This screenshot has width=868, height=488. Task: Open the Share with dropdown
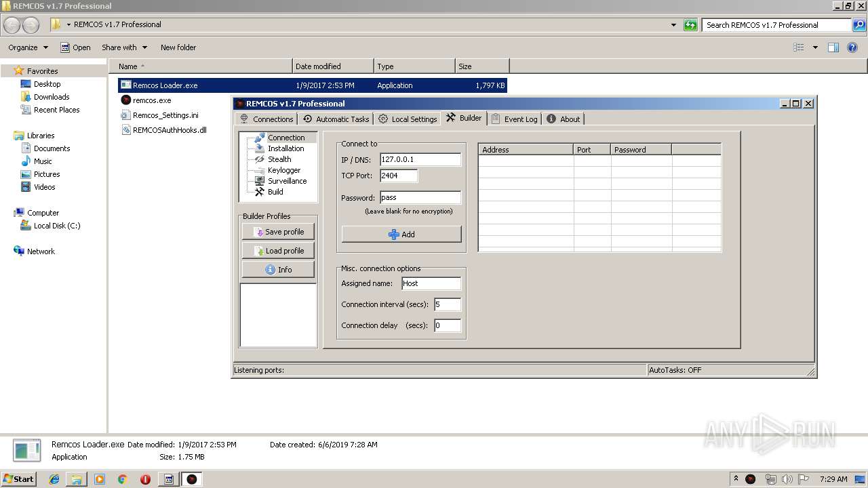click(x=124, y=47)
